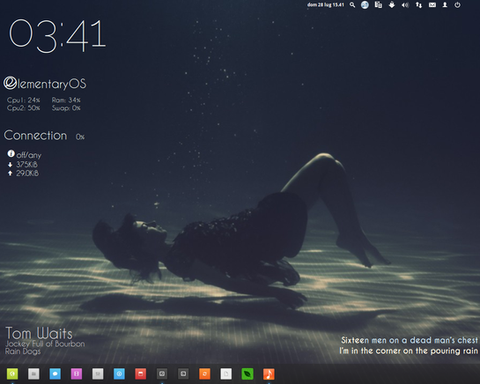Launch the lime green dock app
This screenshot has width=480, height=384.
[12, 374]
